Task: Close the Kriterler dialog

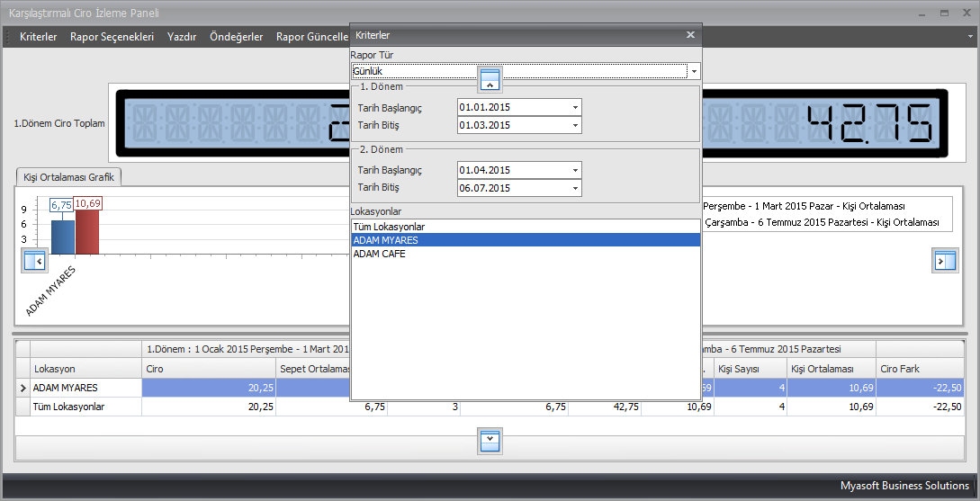Action: coord(690,35)
